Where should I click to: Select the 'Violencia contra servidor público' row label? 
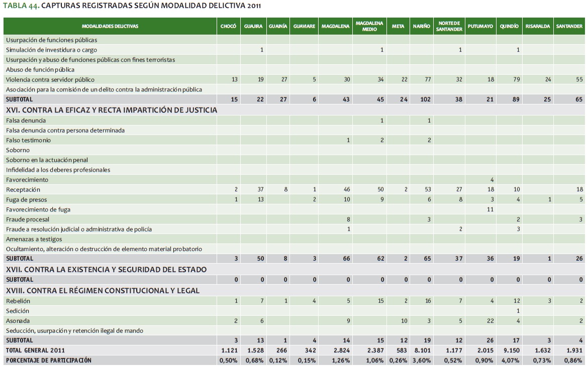pyautogui.click(x=50, y=79)
